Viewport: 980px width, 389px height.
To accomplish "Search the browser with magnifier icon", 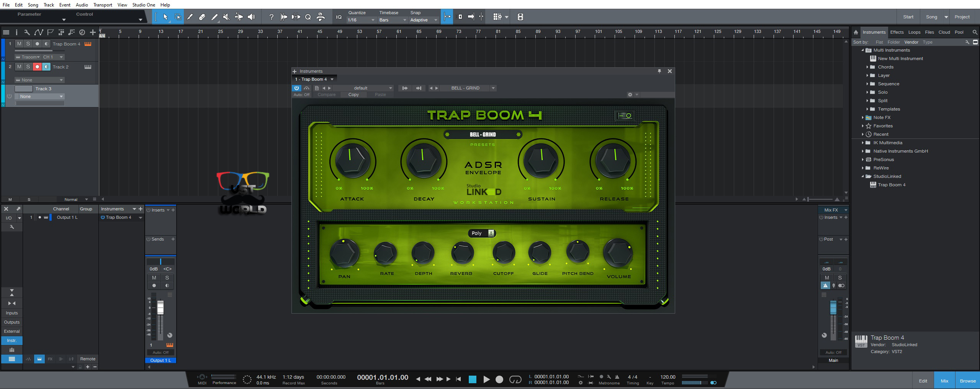I will [x=975, y=33].
